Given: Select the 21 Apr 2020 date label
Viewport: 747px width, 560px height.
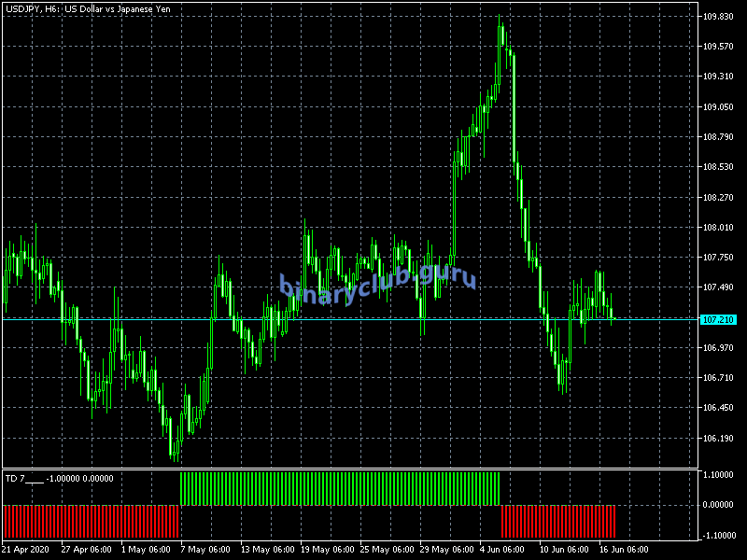Looking at the screenshot, I should pyautogui.click(x=28, y=549).
